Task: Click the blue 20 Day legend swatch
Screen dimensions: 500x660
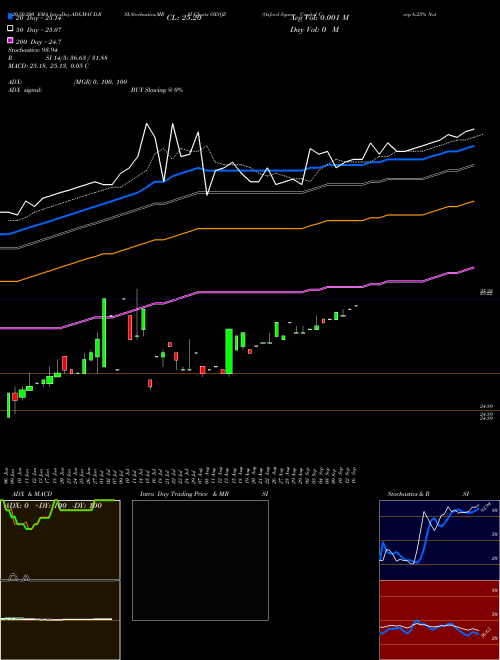Action: click(x=10, y=17)
